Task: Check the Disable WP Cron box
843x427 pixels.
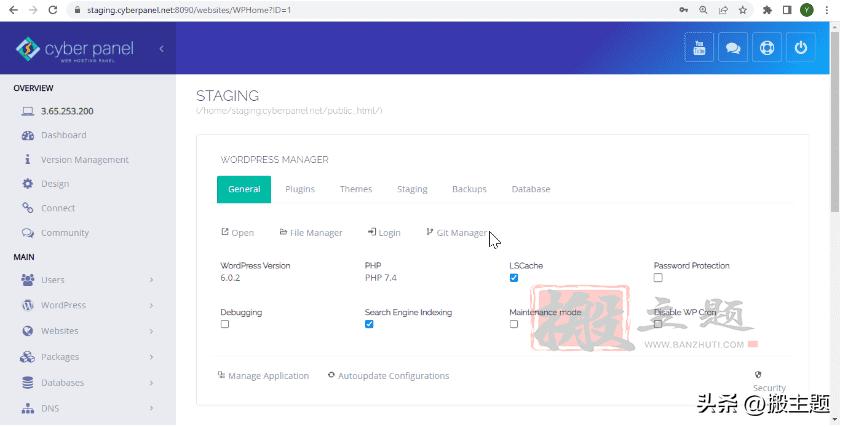Action: [658, 324]
